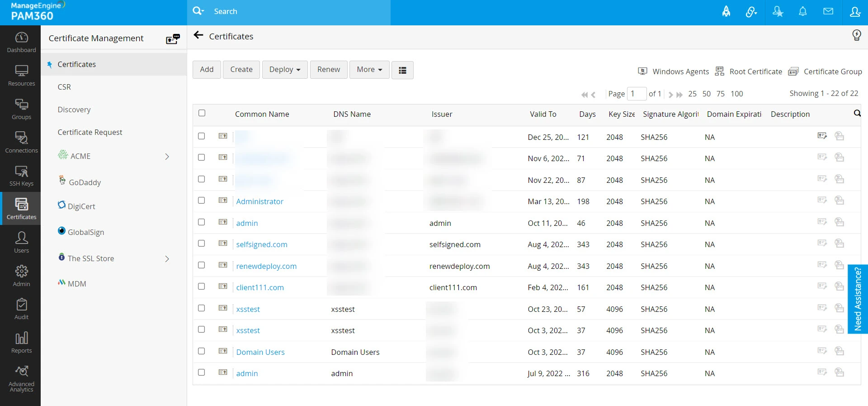Open the Dashboard sidebar icon
This screenshot has height=406, width=868.
(21, 42)
